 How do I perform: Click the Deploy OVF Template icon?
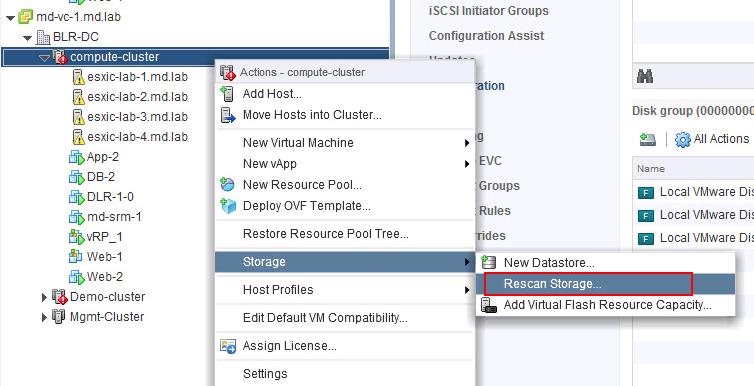pos(228,206)
